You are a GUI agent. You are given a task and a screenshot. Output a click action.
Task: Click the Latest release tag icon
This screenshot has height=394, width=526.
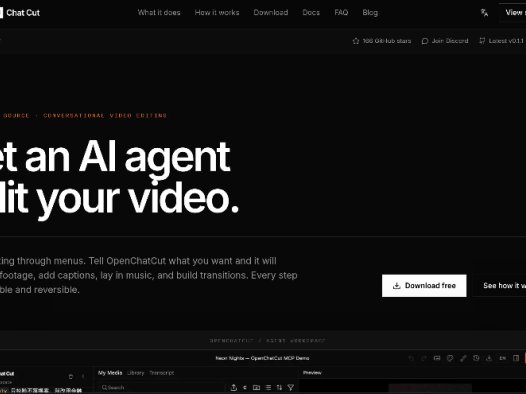(x=482, y=41)
